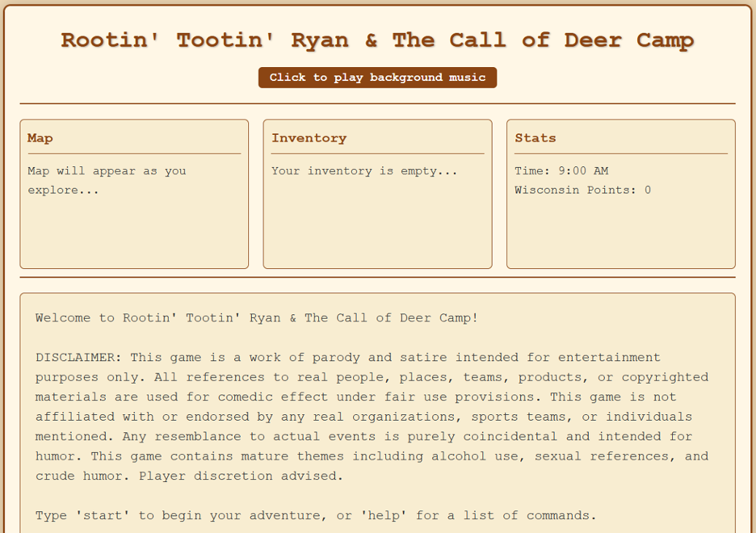Click the Time: 9:00 AM stat
756x533 pixels.
(x=560, y=171)
